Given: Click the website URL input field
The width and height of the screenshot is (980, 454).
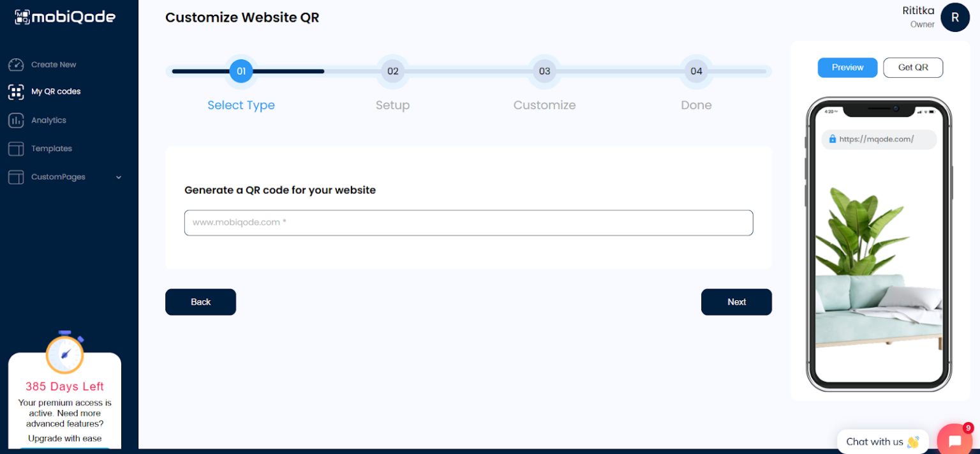Looking at the screenshot, I should click(x=468, y=222).
